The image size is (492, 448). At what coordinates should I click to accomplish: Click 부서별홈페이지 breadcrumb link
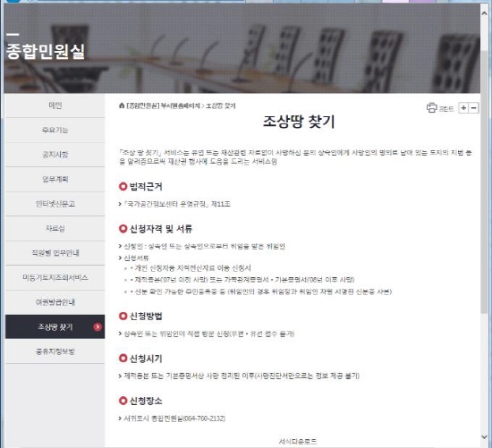[x=180, y=106]
